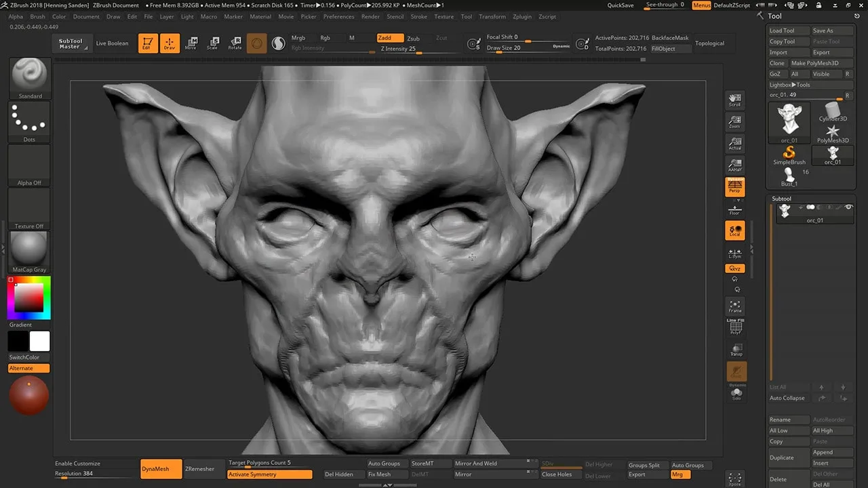Select the Draw mode button

tap(170, 43)
